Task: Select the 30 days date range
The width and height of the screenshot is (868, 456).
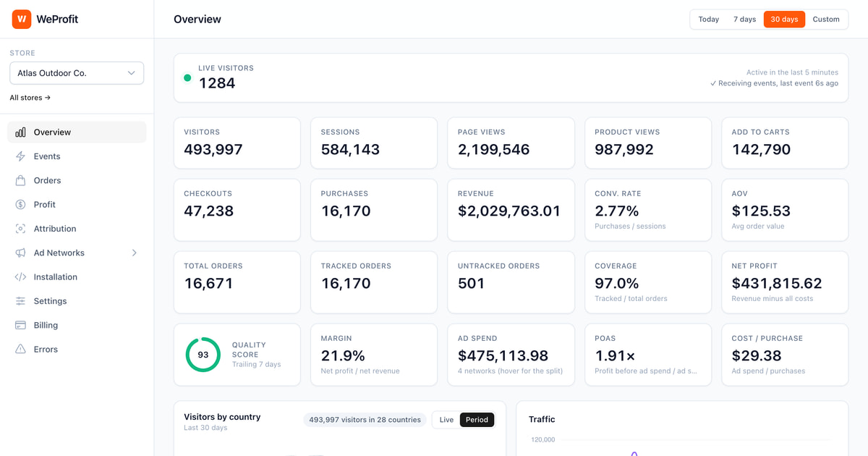Action: [784, 20]
